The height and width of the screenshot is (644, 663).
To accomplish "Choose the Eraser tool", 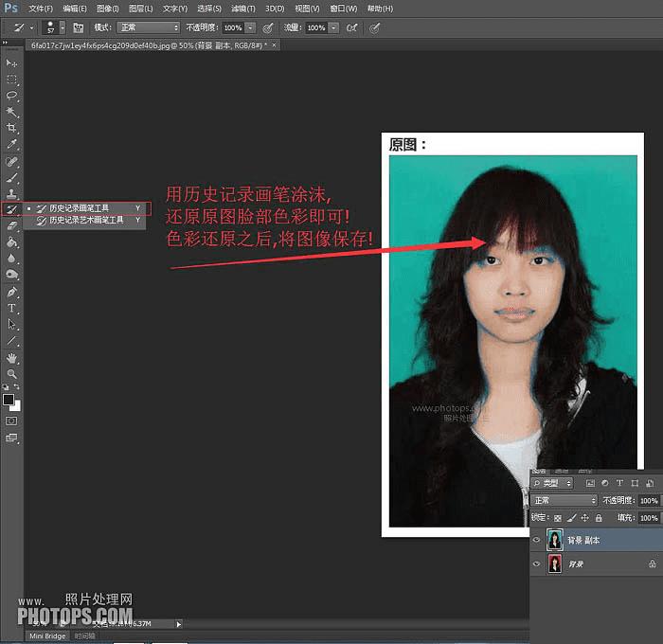I will point(12,226).
